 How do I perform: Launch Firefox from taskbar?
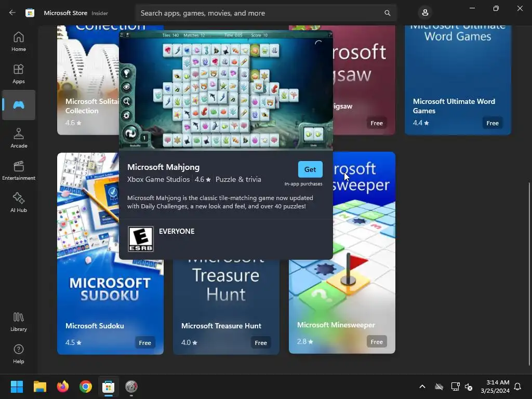pos(63,387)
